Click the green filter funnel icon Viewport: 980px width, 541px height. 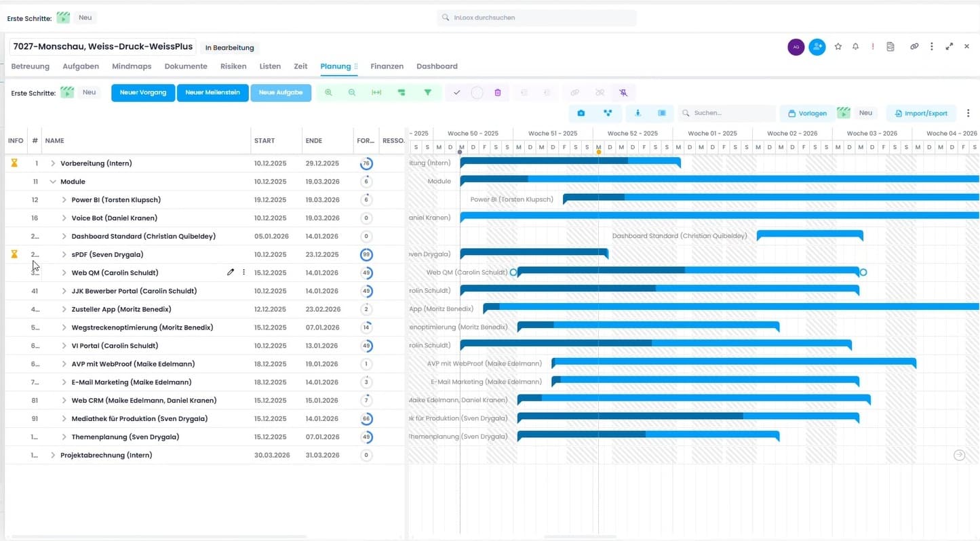click(x=427, y=93)
